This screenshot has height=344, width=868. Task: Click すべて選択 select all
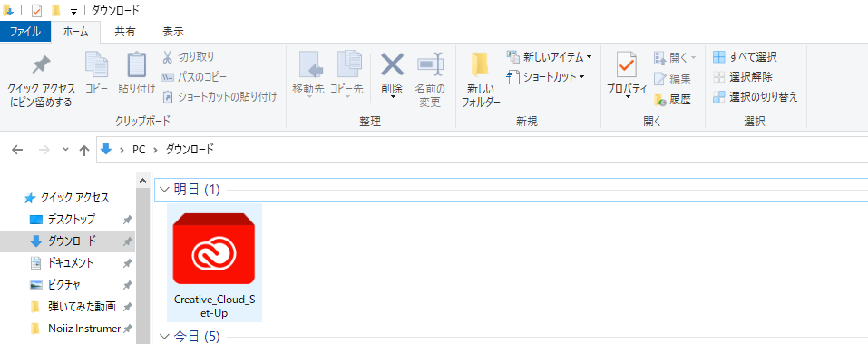(745, 56)
